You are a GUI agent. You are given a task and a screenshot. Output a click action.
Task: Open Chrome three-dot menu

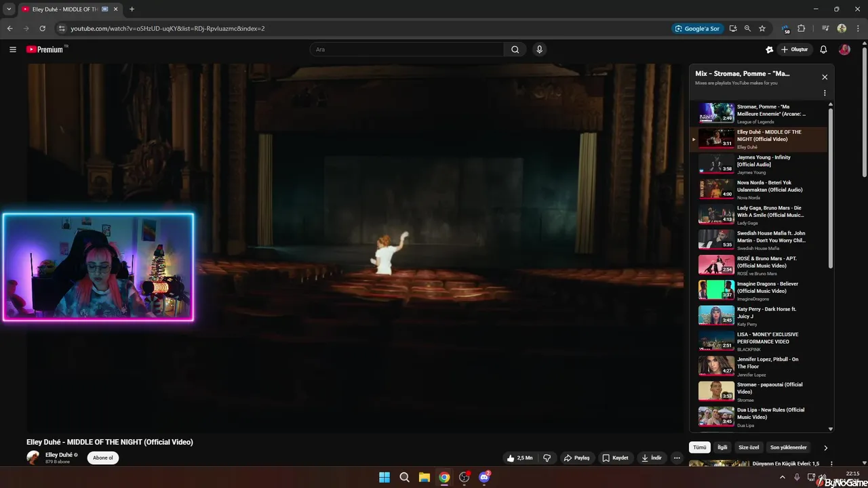[x=858, y=28]
